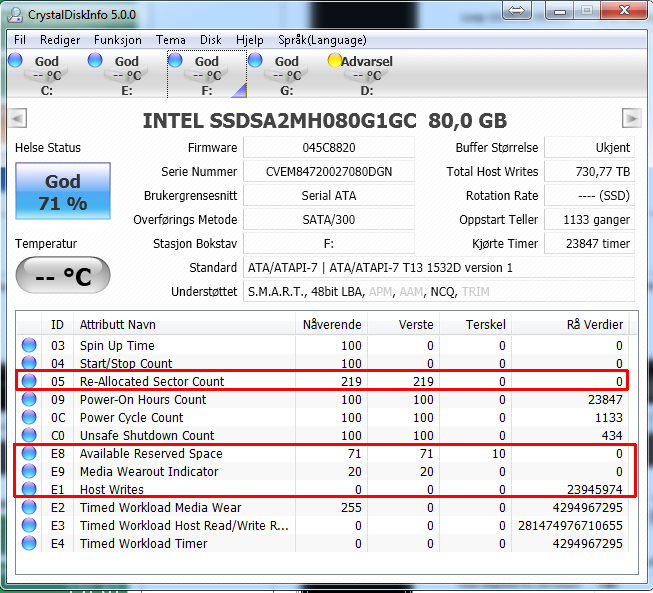Open the Disk menu
Screen dimensions: 653x593
coord(211,40)
